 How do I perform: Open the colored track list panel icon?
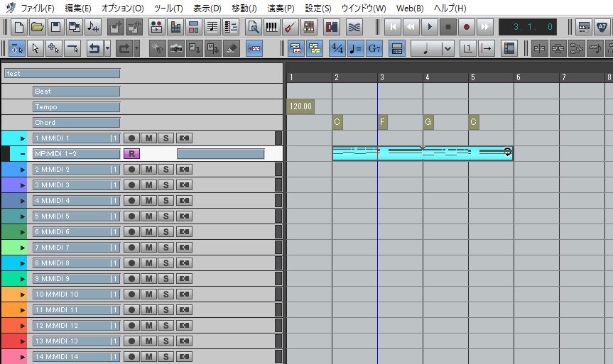click(509, 49)
